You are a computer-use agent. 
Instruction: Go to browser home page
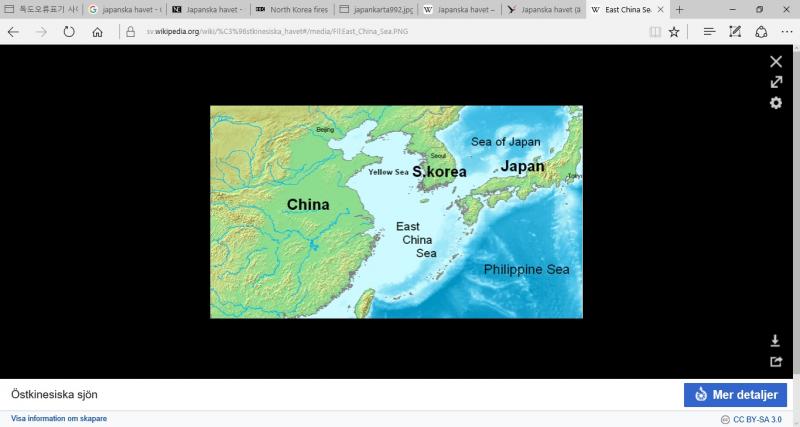point(97,32)
